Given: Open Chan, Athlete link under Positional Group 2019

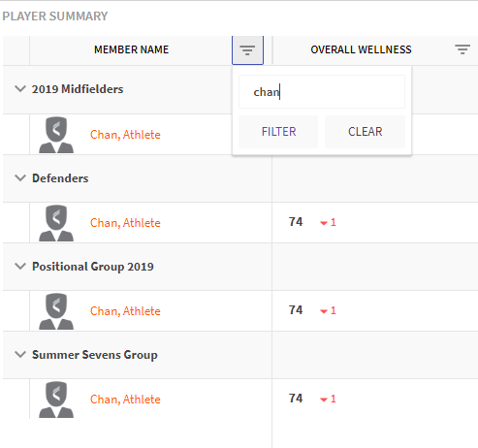Looking at the screenshot, I should click(125, 311).
